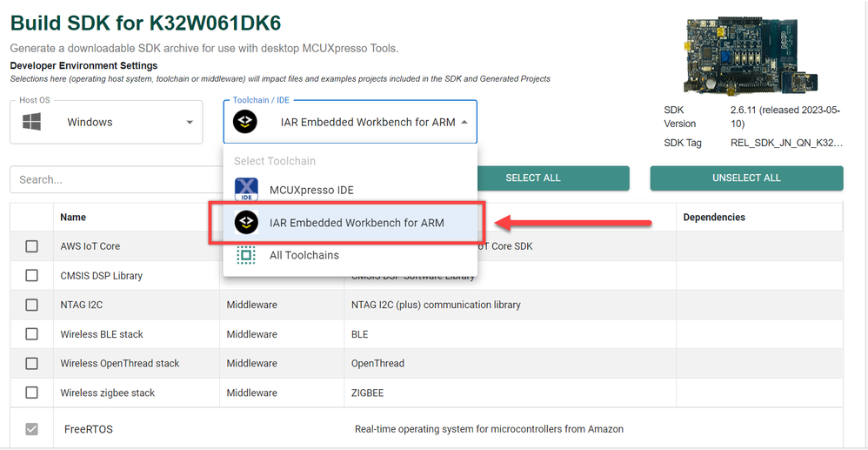
Task: Focus the Search input field
Action: [x=113, y=179]
